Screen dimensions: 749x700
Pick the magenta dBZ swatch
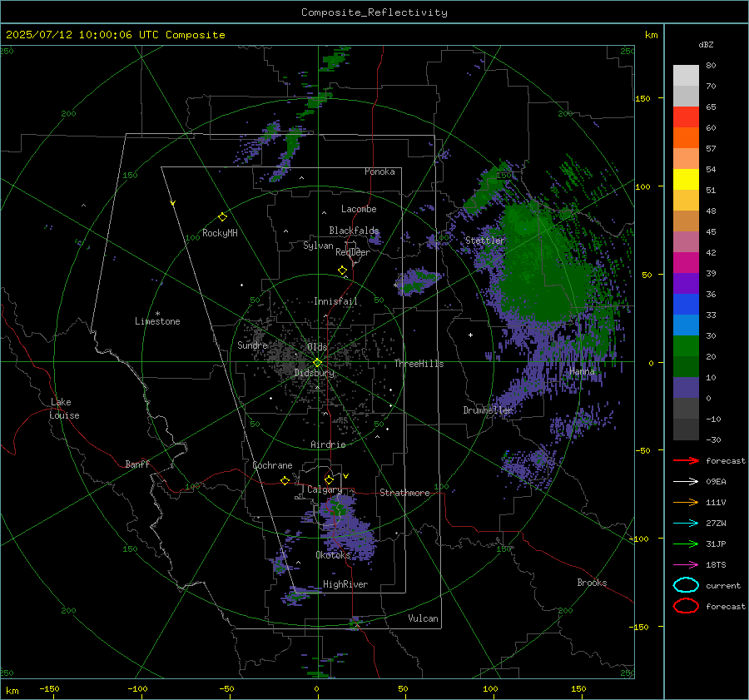point(686,262)
